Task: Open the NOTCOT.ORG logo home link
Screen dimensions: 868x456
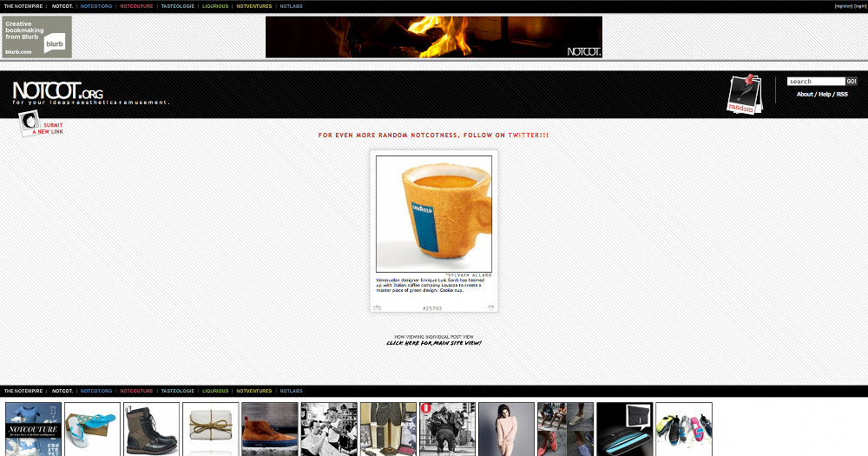Action: (58, 91)
